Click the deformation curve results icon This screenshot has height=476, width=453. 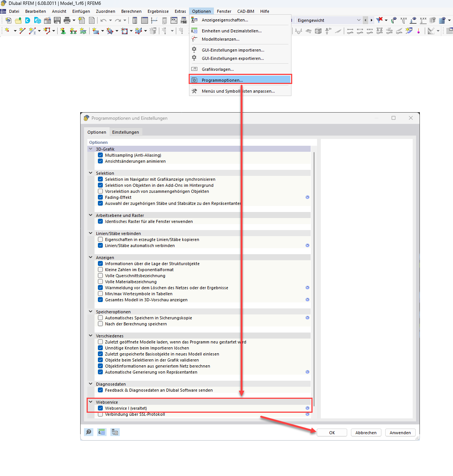(x=299, y=31)
